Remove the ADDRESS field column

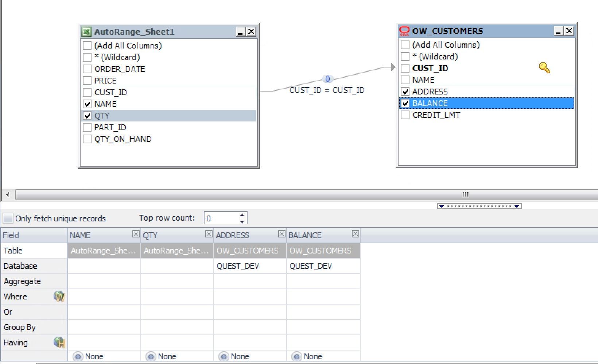[x=281, y=234]
